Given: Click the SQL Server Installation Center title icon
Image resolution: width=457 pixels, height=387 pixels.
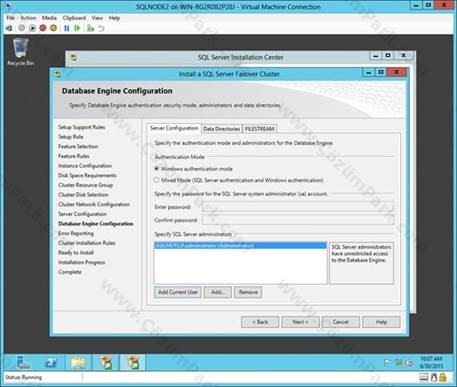Looking at the screenshot, I should click(74, 58).
